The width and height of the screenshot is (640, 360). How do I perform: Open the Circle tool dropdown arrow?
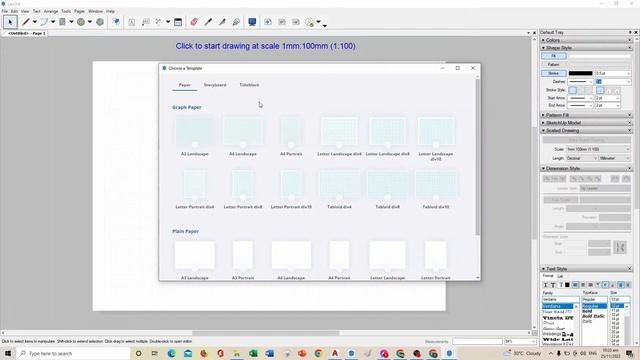pyautogui.click(x=90, y=22)
